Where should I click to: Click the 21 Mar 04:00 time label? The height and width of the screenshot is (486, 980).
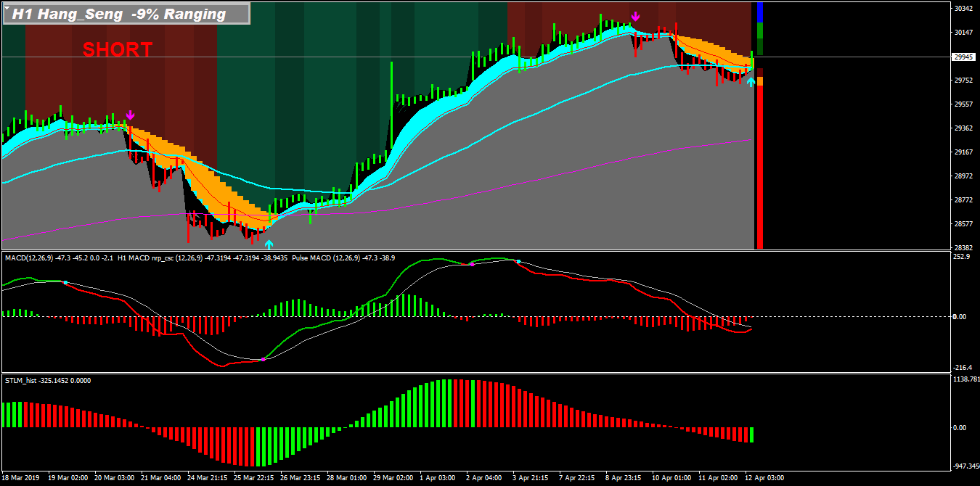click(x=160, y=478)
